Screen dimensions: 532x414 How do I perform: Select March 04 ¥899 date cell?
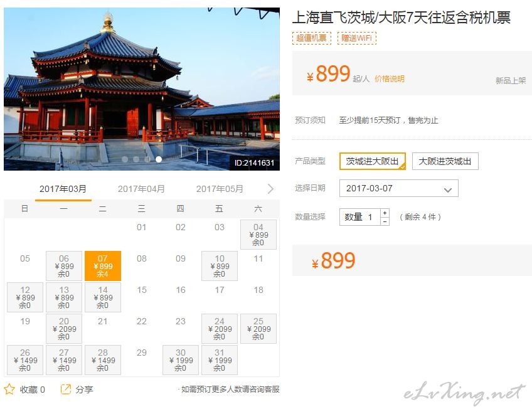pyautogui.click(x=258, y=235)
